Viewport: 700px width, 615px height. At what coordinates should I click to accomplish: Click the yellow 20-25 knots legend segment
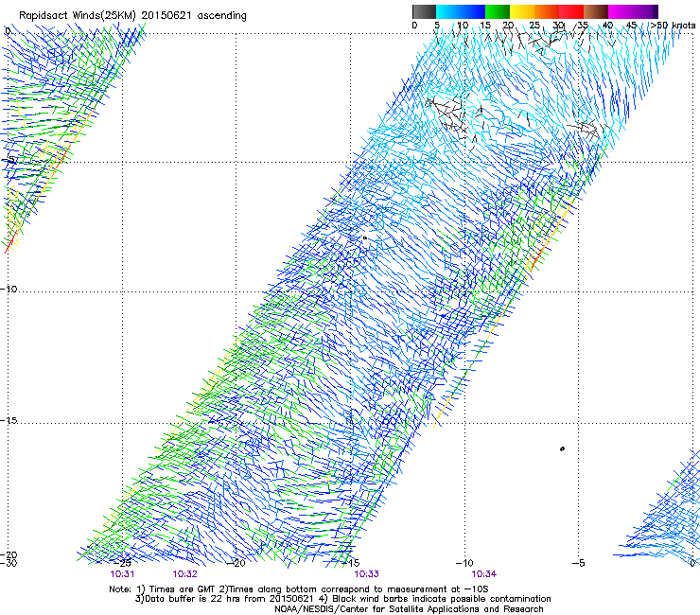pyautogui.click(x=522, y=11)
